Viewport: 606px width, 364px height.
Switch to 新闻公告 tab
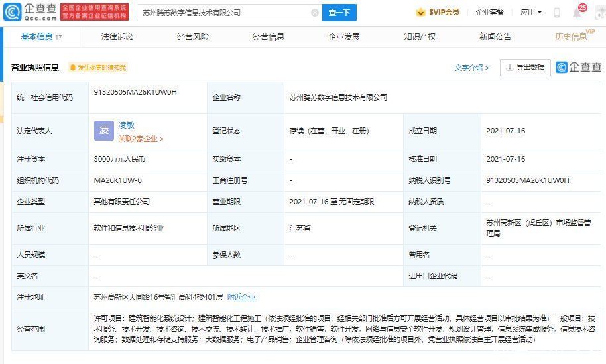(495, 37)
